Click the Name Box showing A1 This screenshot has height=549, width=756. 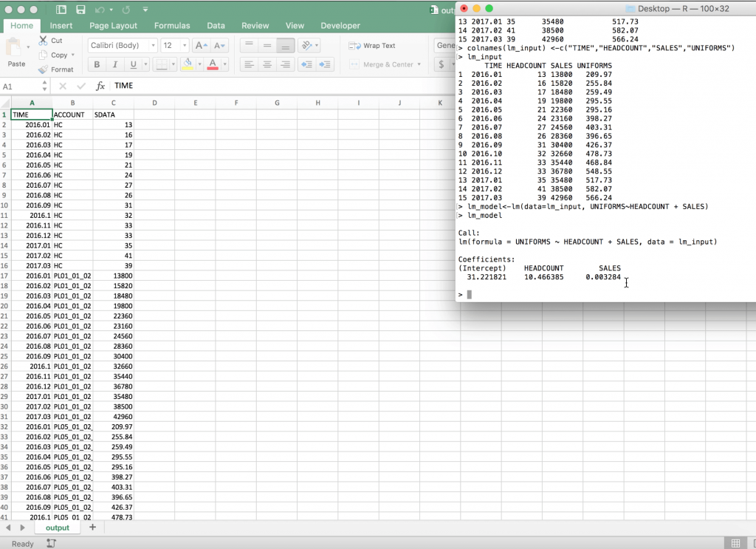(20, 86)
